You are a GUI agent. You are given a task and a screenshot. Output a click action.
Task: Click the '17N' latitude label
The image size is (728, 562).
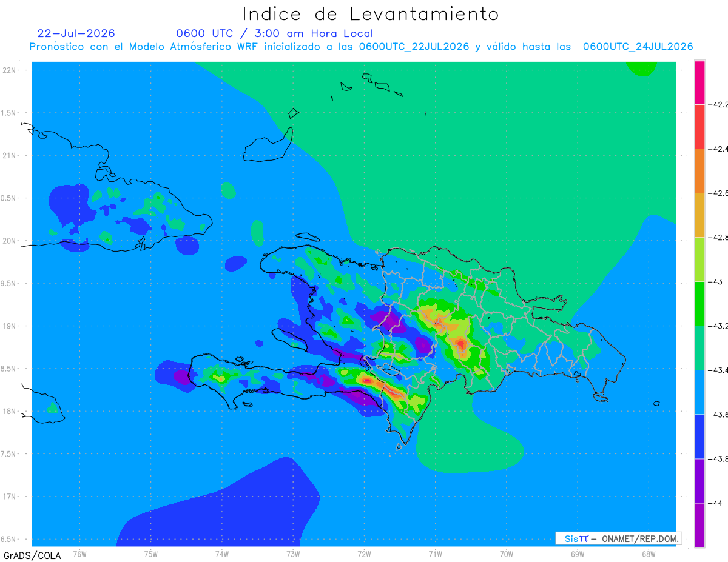point(10,497)
